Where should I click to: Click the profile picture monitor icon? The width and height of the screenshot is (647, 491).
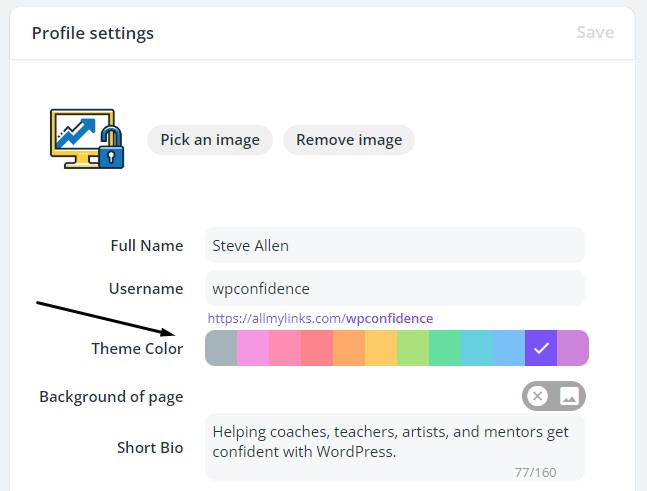click(87, 139)
